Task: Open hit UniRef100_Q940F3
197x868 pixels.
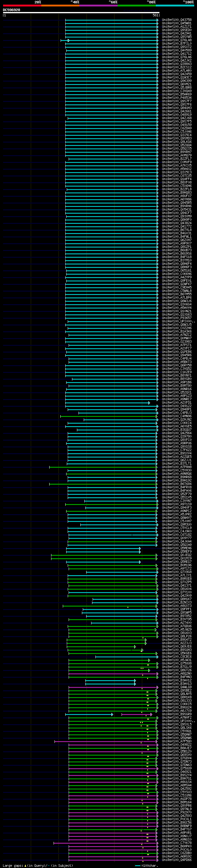Action: pos(177,507)
